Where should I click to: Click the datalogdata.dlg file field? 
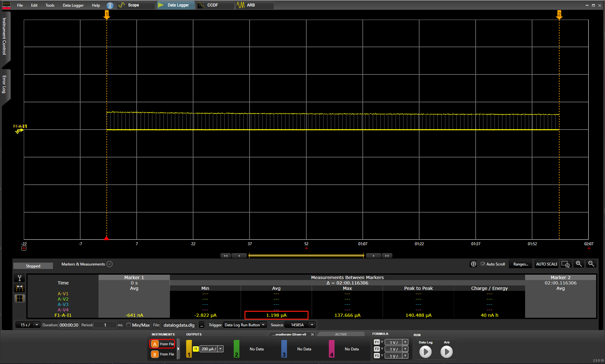coord(179,325)
